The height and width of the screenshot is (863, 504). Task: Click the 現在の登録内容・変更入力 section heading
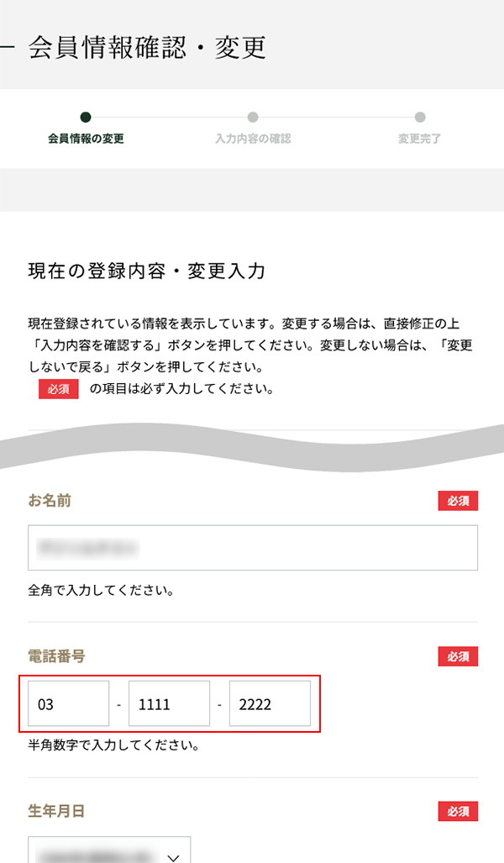[147, 271]
